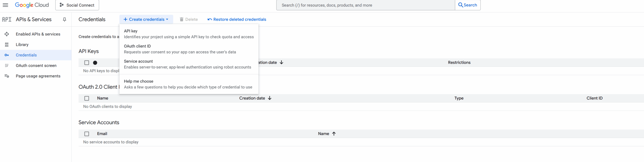Open the Library page

pyautogui.click(x=36, y=45)
